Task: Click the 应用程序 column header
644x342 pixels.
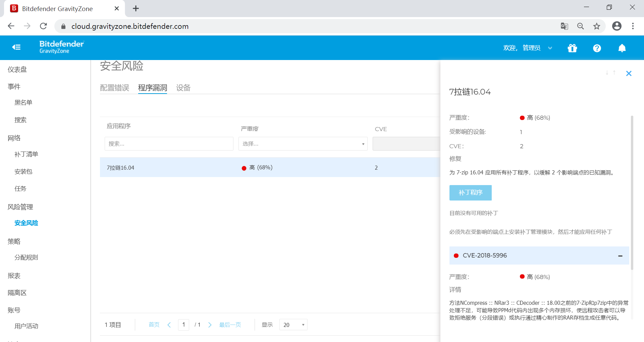Action: 119,126
